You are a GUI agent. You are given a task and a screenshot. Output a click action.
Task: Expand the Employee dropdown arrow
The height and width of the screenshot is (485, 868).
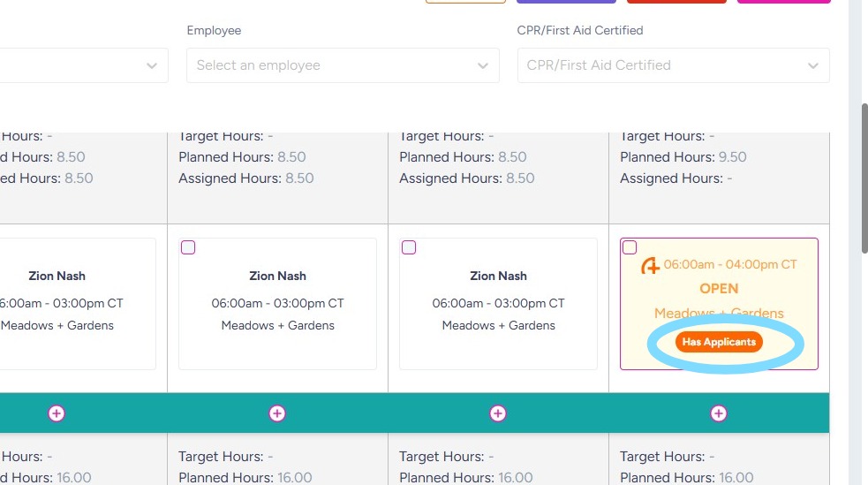click(483, 65)
